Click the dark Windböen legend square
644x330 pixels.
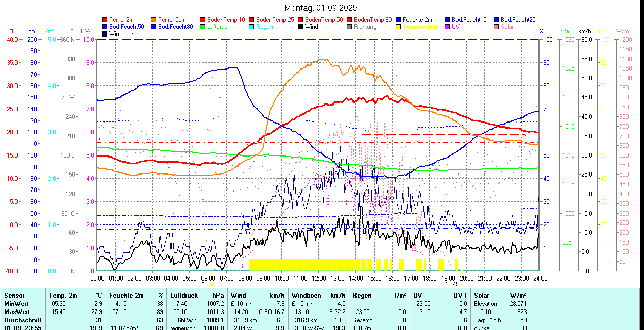coord(105,34)
